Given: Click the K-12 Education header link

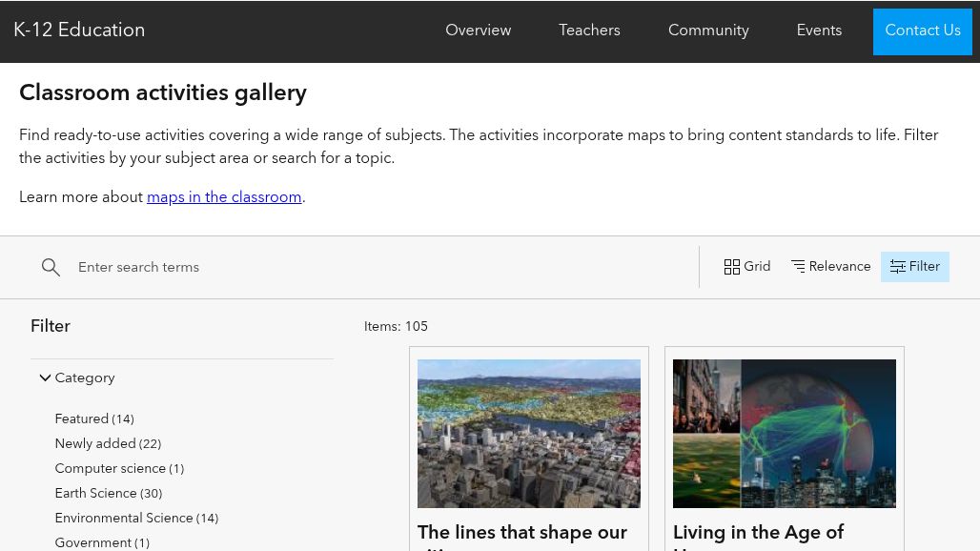Looking at the screenshot, I should click(x=79, y=31).
